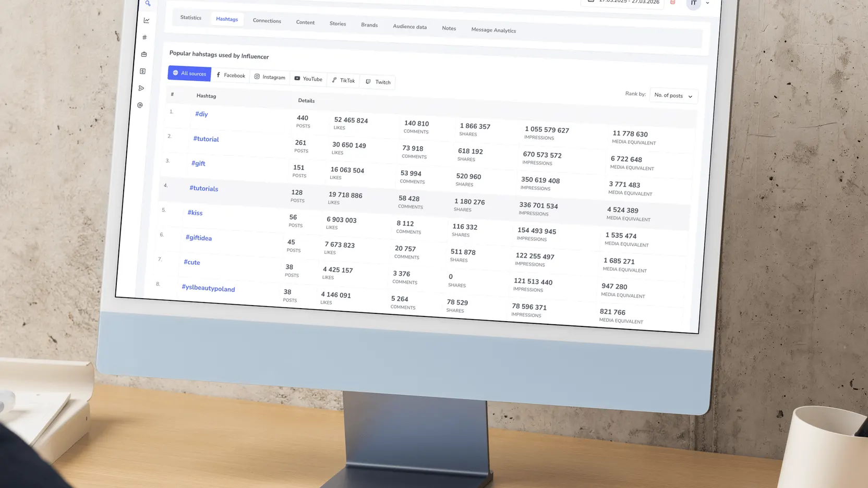Image resolution: width=868 pixels, height=488 pixels.
Task: Click the Details column header
Action: 306,101
